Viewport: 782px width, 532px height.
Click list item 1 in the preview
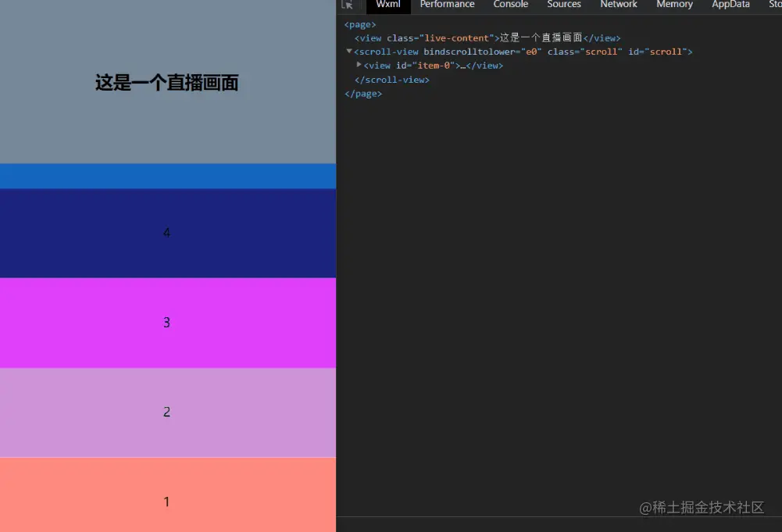166,501
